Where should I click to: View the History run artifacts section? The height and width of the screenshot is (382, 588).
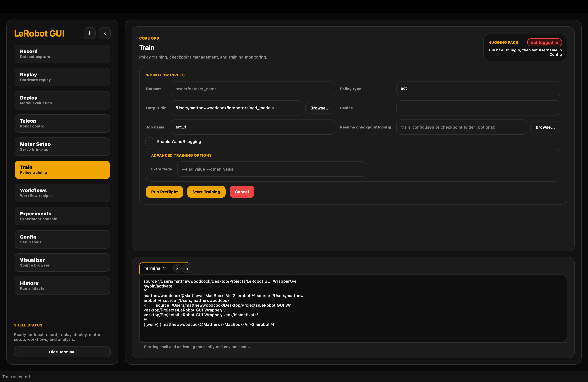pos(62,286)
